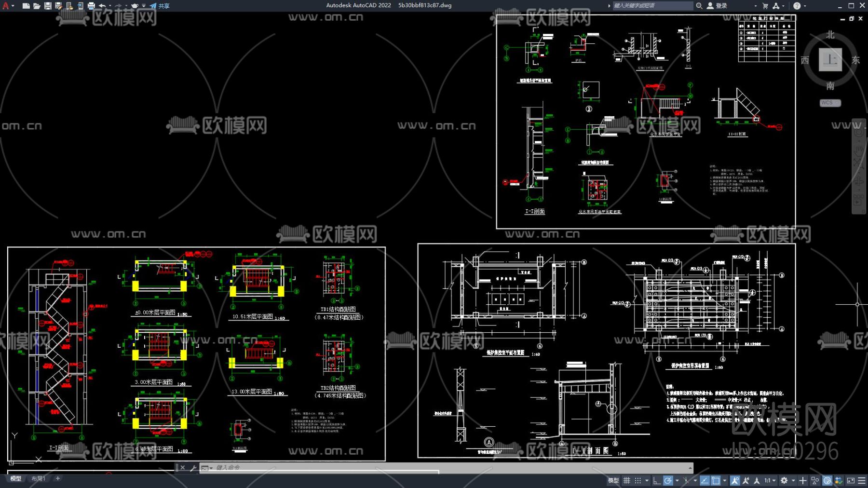Undo the last action
Viewport: 868px width, 488px height.
pyautogui.click(x=102, y=6)
